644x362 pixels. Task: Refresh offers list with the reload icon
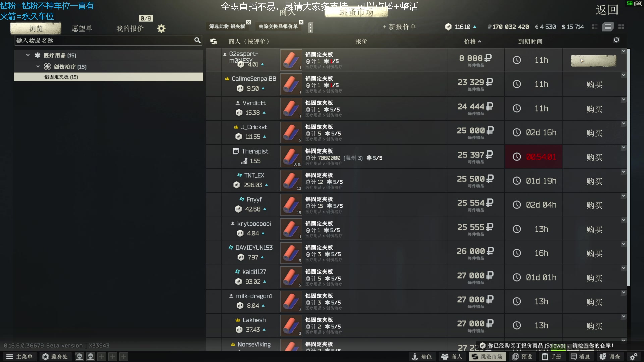coord(616,40)
